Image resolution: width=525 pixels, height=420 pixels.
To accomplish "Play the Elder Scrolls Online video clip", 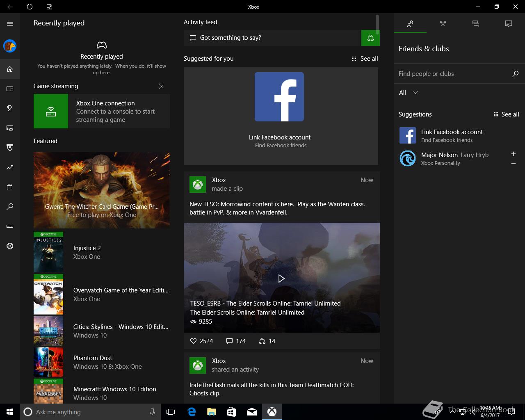I will click(281, 278).
